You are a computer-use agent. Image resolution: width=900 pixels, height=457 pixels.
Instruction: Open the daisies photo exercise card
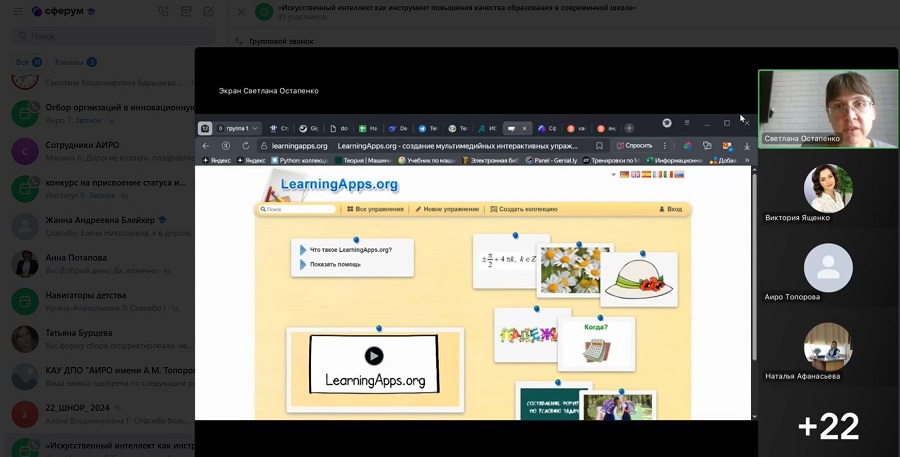(x=575, y=270)
